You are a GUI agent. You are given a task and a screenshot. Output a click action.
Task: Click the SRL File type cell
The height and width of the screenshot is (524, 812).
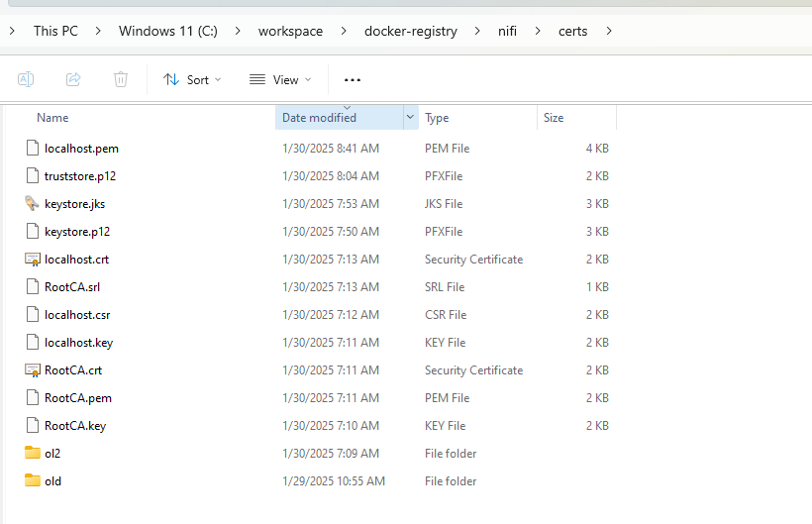coord(445,287)
